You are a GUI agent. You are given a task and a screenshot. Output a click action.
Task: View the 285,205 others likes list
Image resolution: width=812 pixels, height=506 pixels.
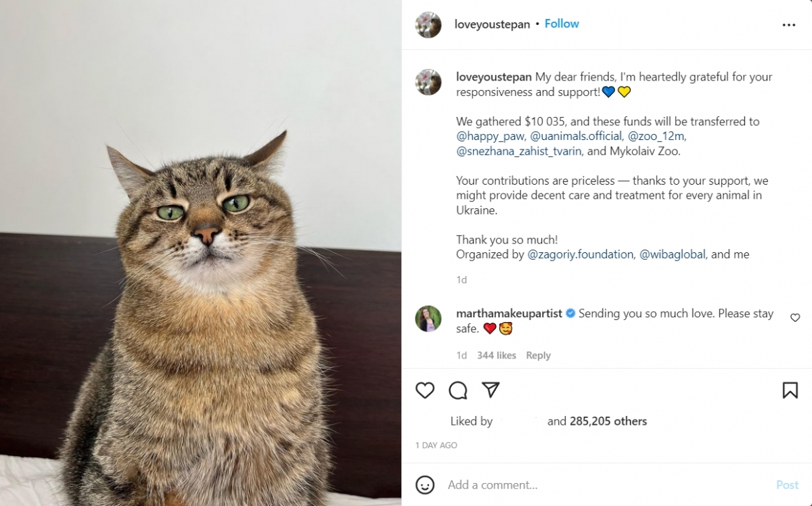pos(608,421)
